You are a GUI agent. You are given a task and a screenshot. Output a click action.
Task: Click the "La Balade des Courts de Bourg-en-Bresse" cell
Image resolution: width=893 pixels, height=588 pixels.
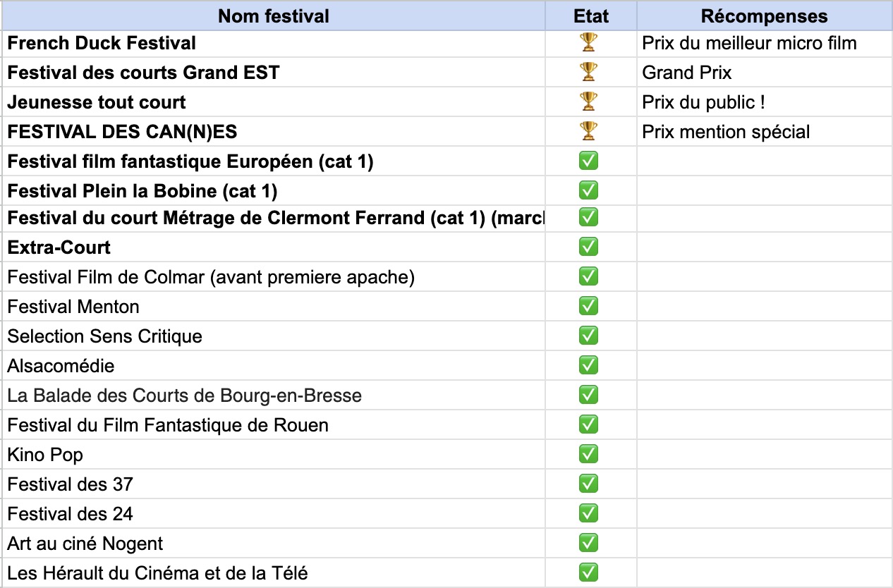(x=185, y=396)
